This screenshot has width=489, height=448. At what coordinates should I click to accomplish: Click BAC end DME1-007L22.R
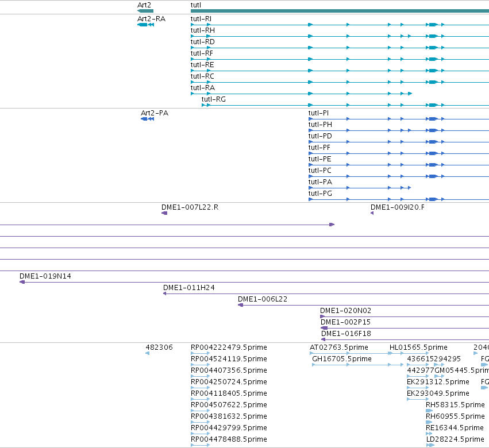(x=190, y=207)
